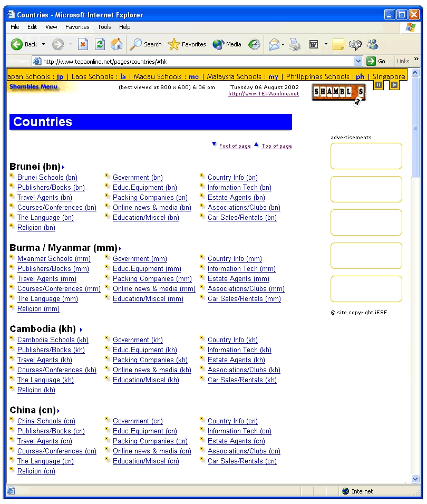This screenshot has height=504, width=427.
Task: Pause the scrolling ticker banner
Action: click(x=378, y=85)
